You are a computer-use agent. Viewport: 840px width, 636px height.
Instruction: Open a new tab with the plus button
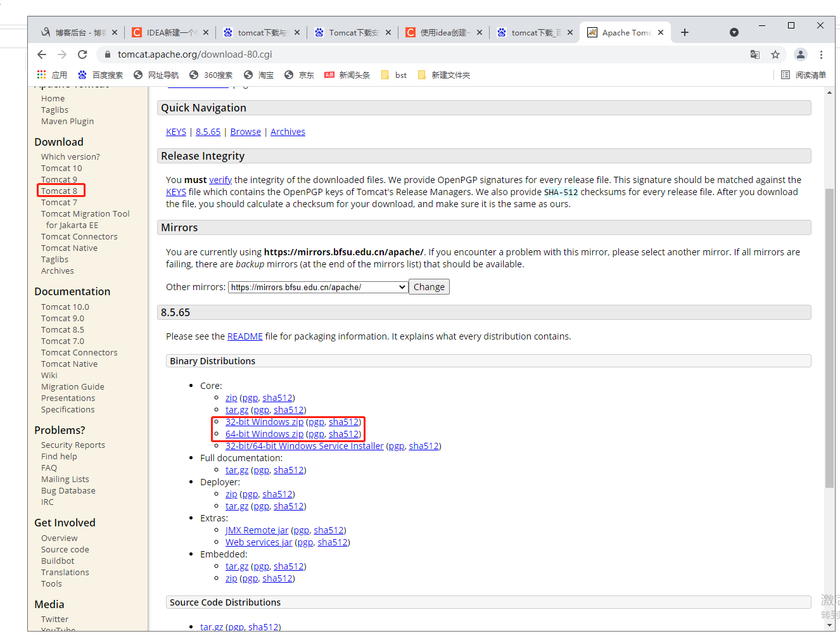685,32
